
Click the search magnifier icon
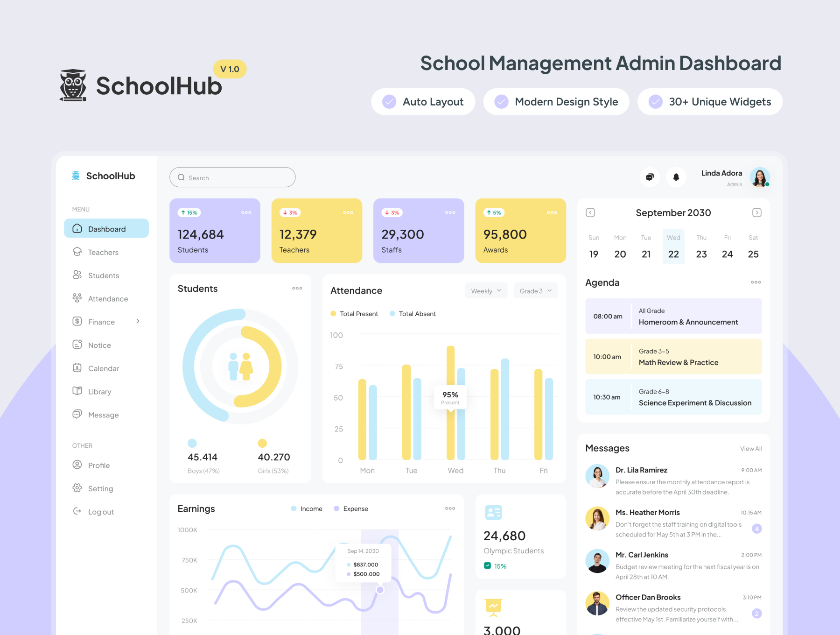coord(181,177)
